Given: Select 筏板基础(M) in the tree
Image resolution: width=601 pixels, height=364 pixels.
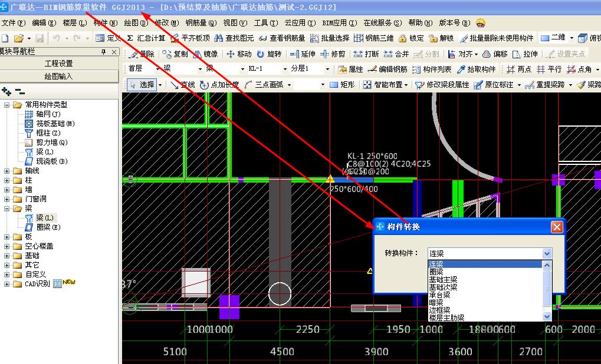Looking at the screenshot, I should 55,124.
